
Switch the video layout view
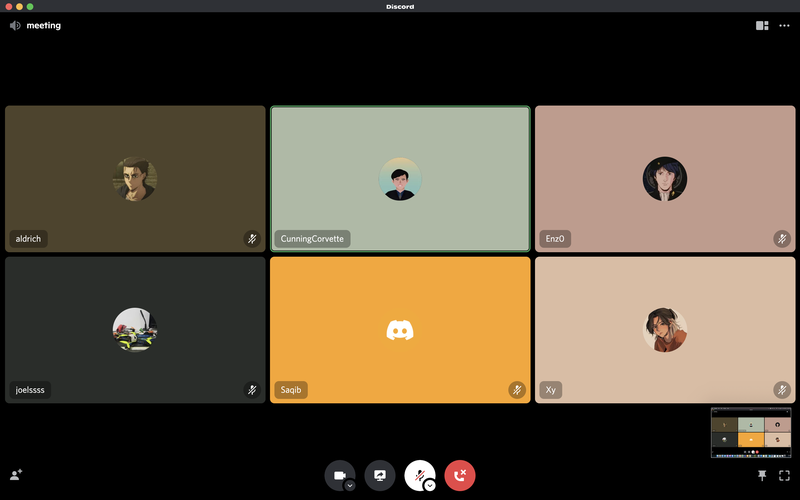(762, 25)
